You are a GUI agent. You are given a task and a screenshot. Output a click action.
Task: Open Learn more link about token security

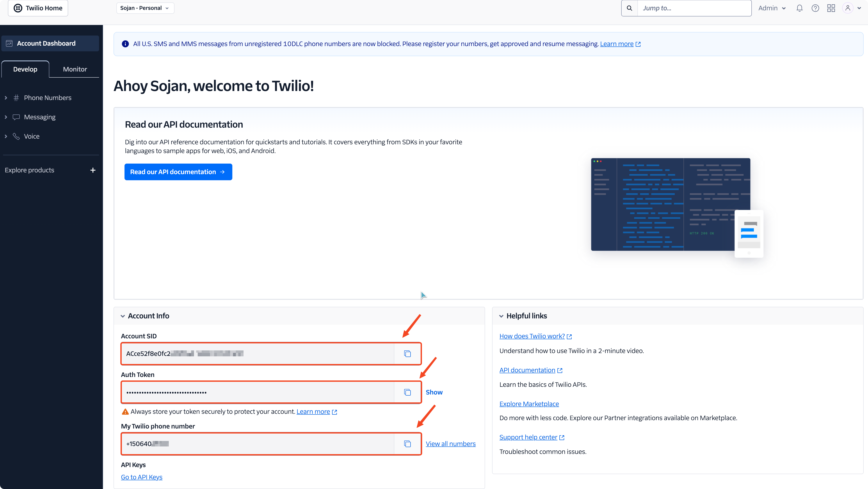pyautogui.click(x=316, y=412)
